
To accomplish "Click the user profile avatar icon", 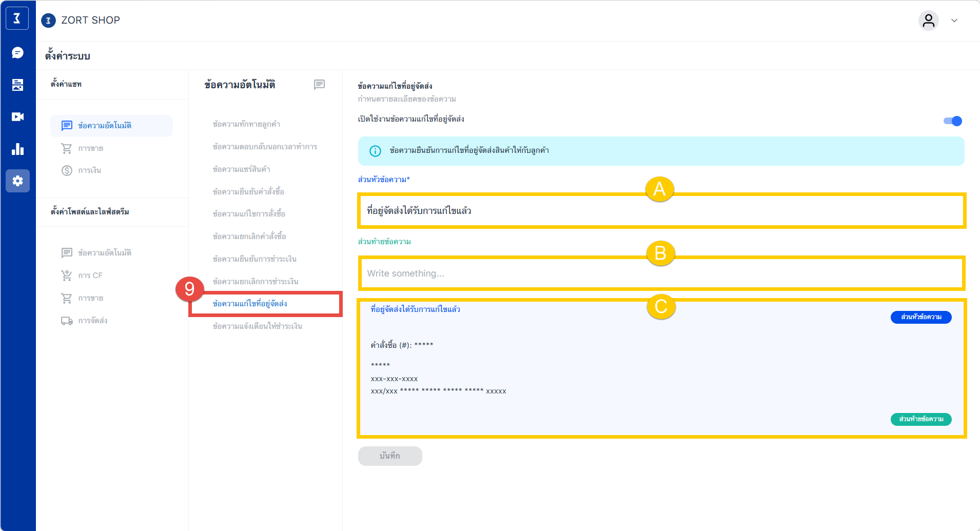I will tap(928, 21).
